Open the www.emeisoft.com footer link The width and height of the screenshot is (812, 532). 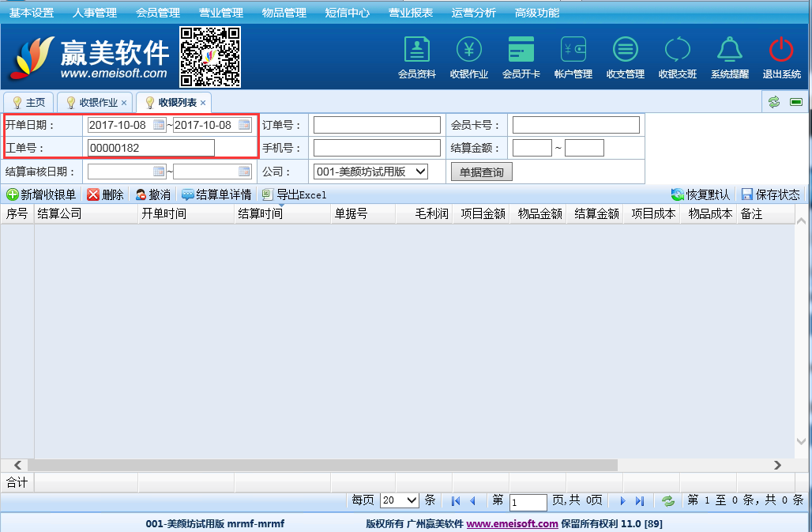(x=512, y=523)
